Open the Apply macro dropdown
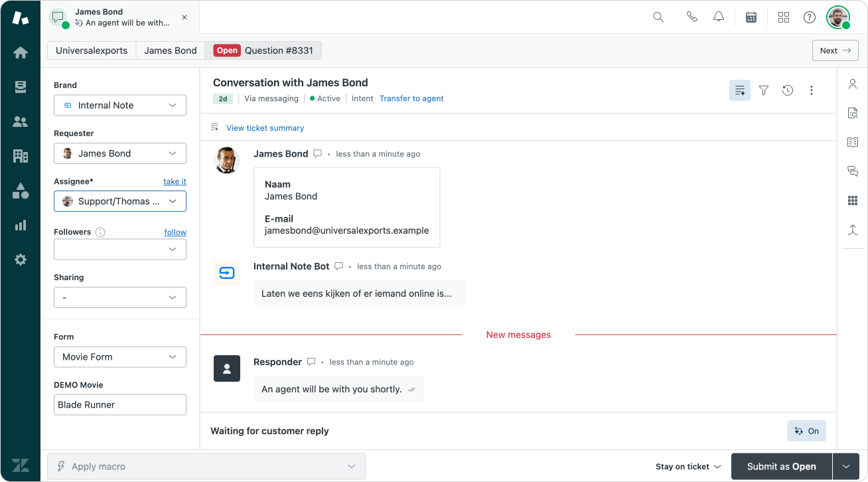This screenshot has height=482, width=868. 206,467
